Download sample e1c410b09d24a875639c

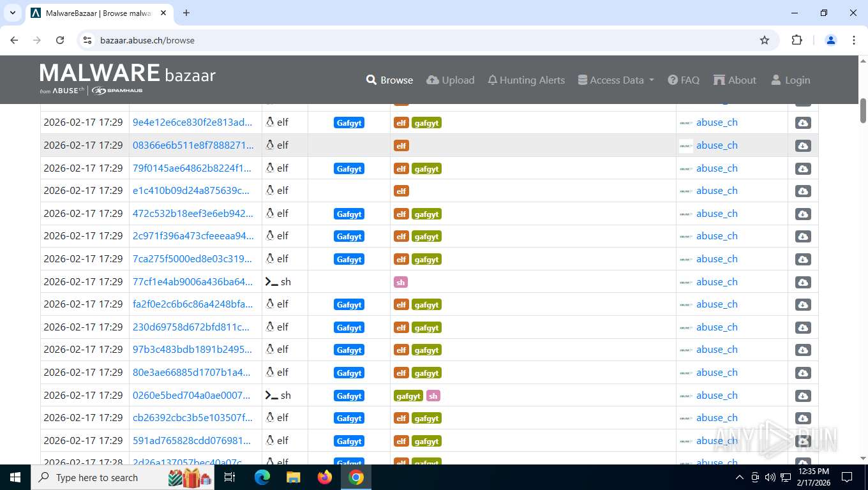pyautogui.click(x=803, y=191)
